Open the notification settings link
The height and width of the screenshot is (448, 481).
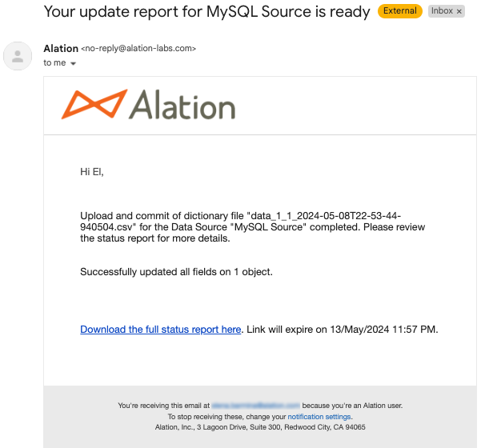(319, 417)
